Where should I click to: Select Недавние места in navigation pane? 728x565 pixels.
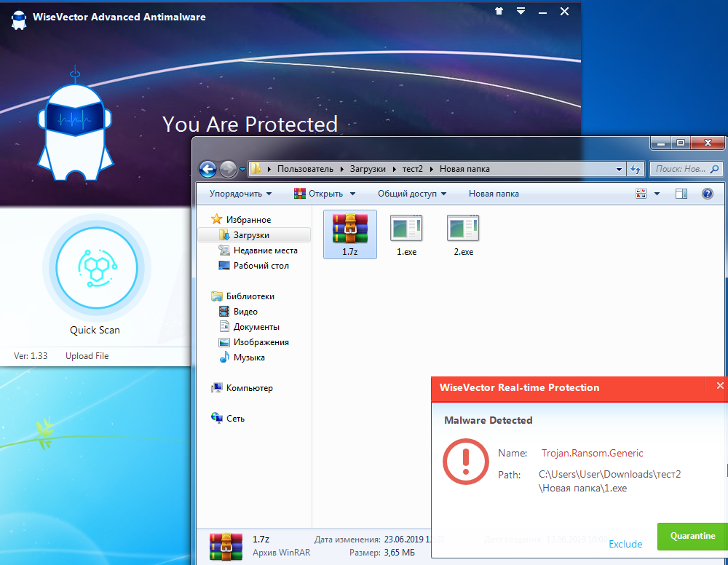point(258,250)
